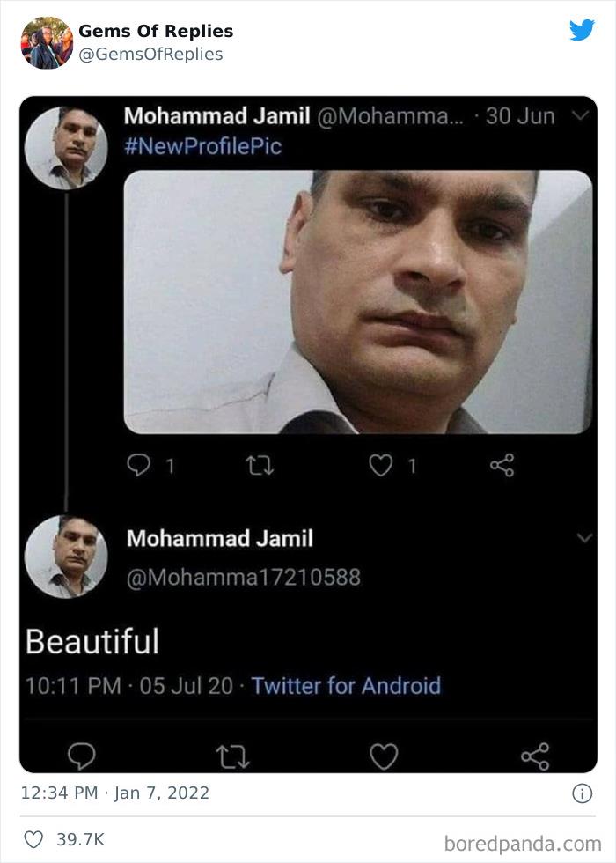The height and width of the screenshot is (863, 616).
Task: Click the Twitter bird logo
Action: click(583, 29)
